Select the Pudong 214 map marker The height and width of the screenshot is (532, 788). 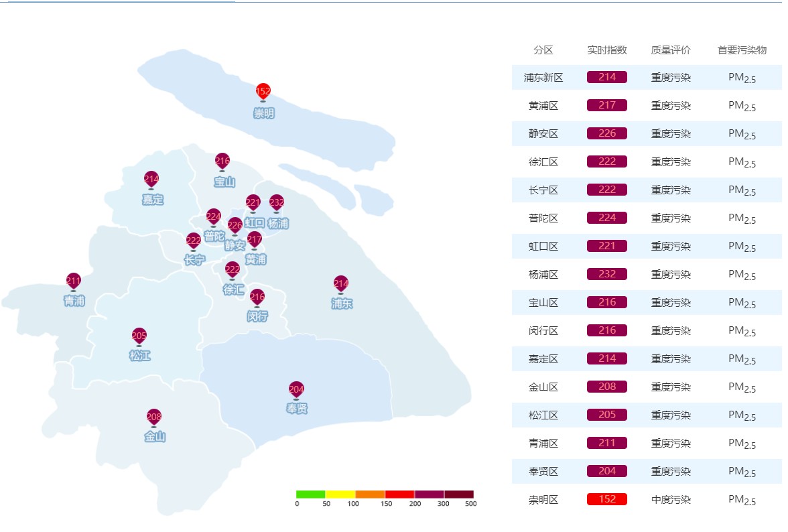341,283
